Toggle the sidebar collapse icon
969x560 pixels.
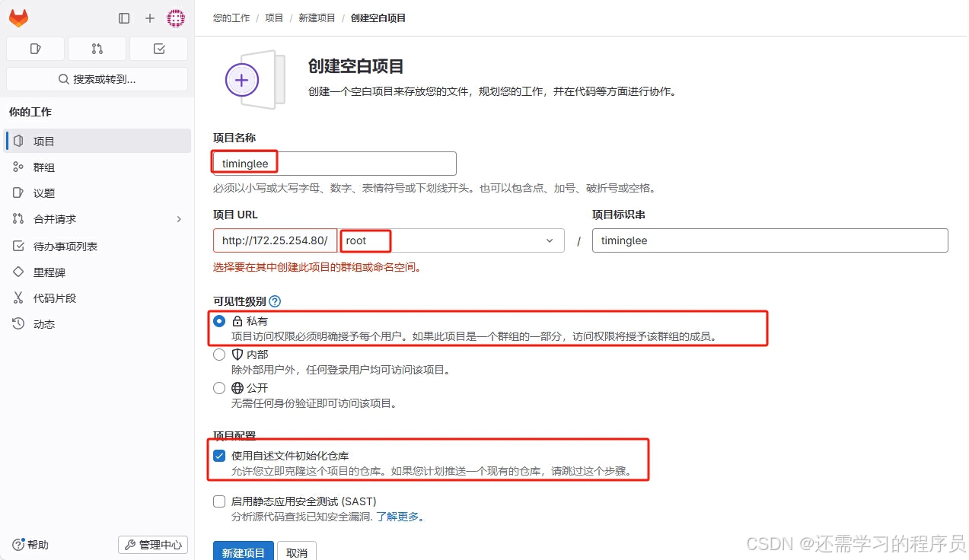tap(124, 18)
